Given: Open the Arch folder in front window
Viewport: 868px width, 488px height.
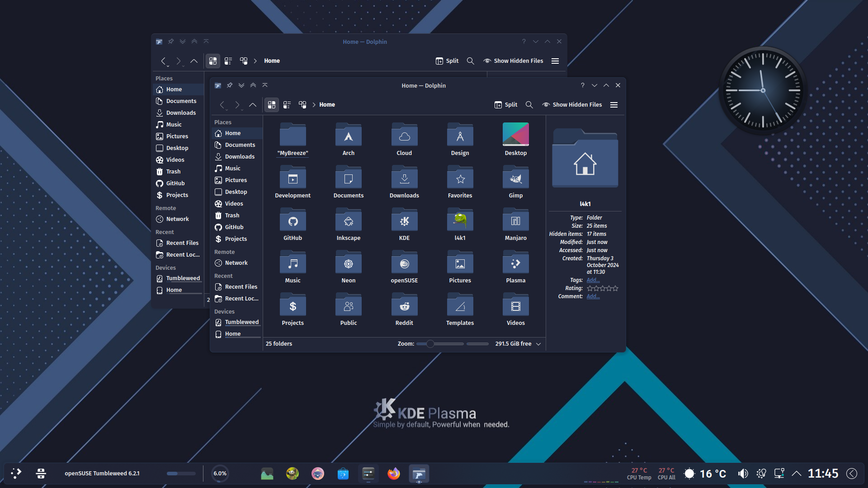Looking at the screenshot, I should pyautogui.click(x=348, y=139).
